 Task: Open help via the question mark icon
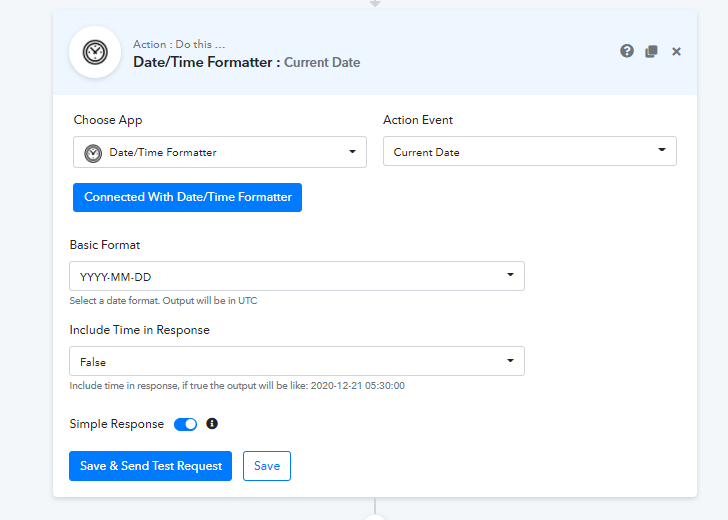[x=627, y=51]
